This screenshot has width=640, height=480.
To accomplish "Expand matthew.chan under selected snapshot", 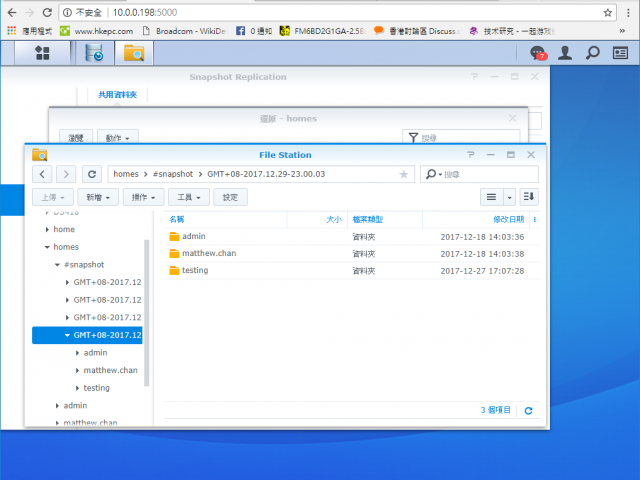I will coord(77,370).
